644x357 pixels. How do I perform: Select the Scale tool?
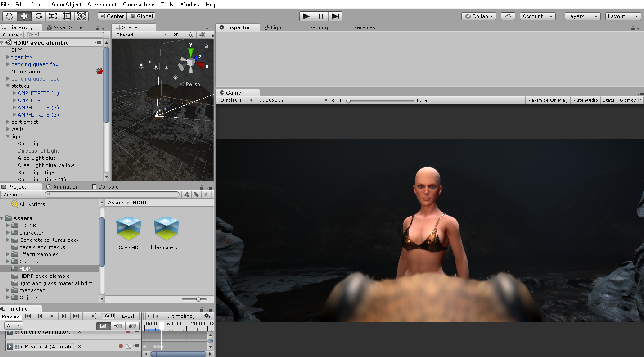point(53,16)
